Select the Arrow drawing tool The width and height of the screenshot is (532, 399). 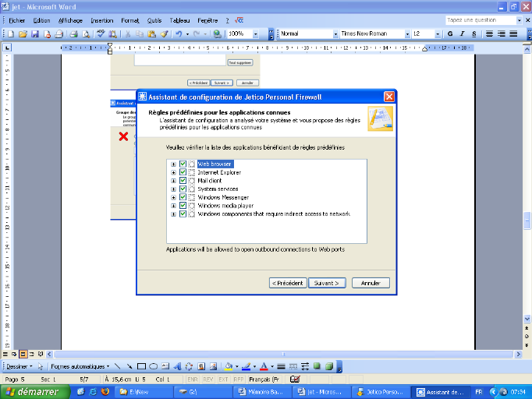tap(129, 366)
